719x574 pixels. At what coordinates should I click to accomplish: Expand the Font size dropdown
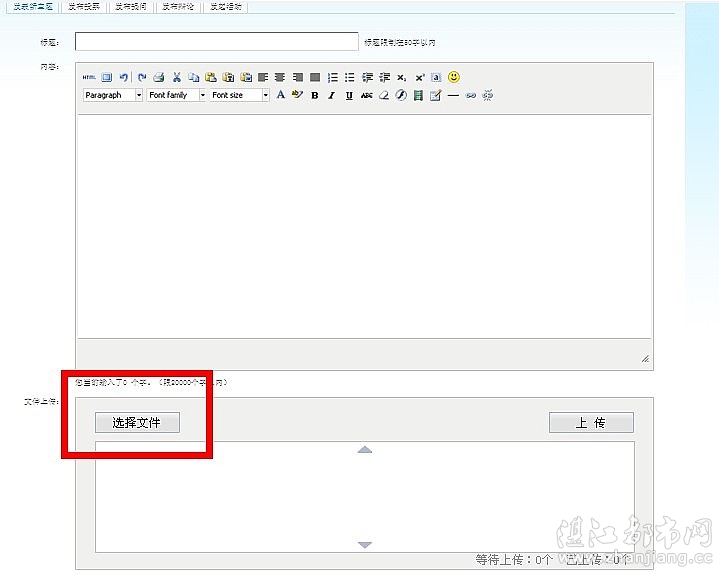239,96
